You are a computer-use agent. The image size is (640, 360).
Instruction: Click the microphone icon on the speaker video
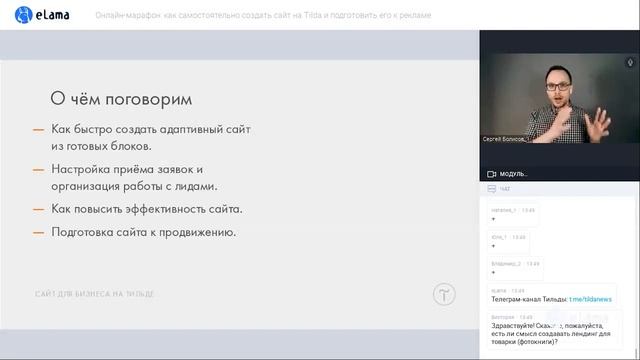point(630,63)
